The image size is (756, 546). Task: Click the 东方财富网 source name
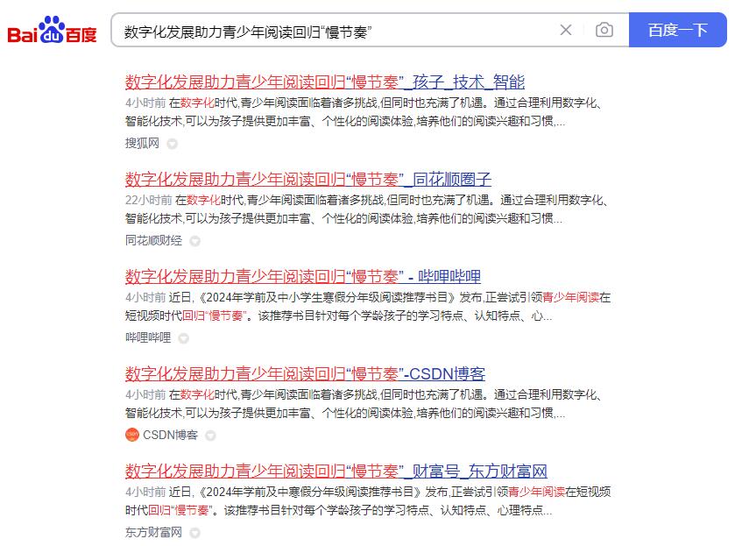tap(154, 533)
